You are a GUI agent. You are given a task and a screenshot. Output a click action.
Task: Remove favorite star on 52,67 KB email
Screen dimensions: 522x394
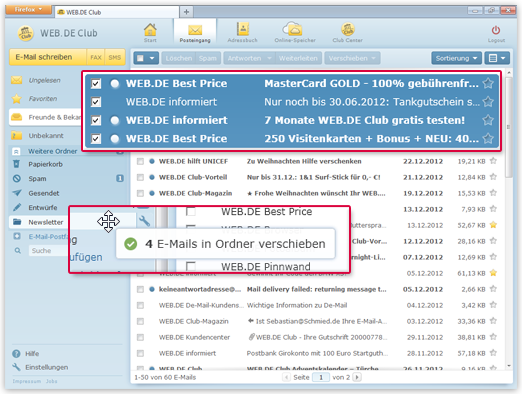(493, 225)
